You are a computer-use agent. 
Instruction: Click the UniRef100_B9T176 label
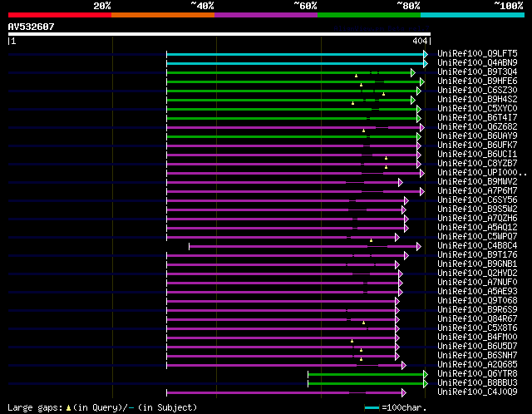[x=477, y=255]
